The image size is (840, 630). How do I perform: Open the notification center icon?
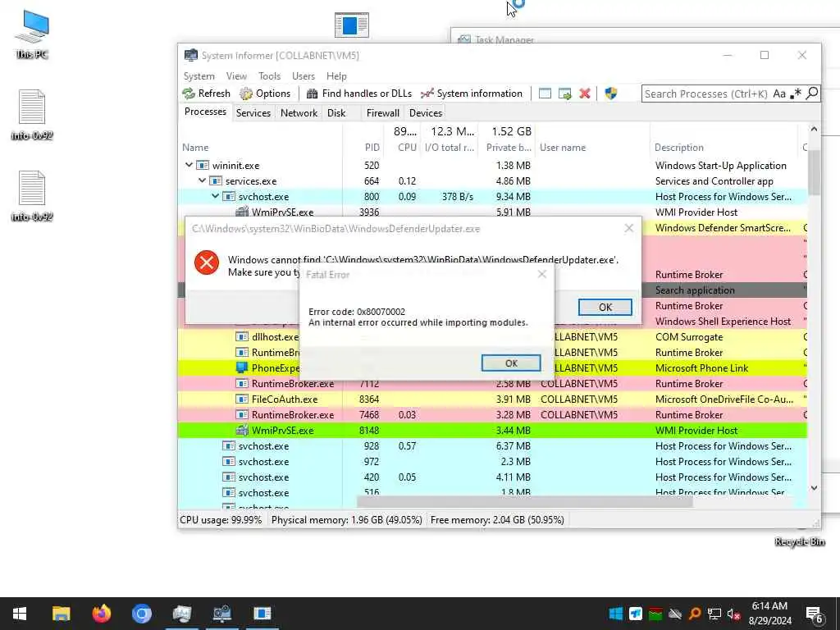tap(815, 615)
